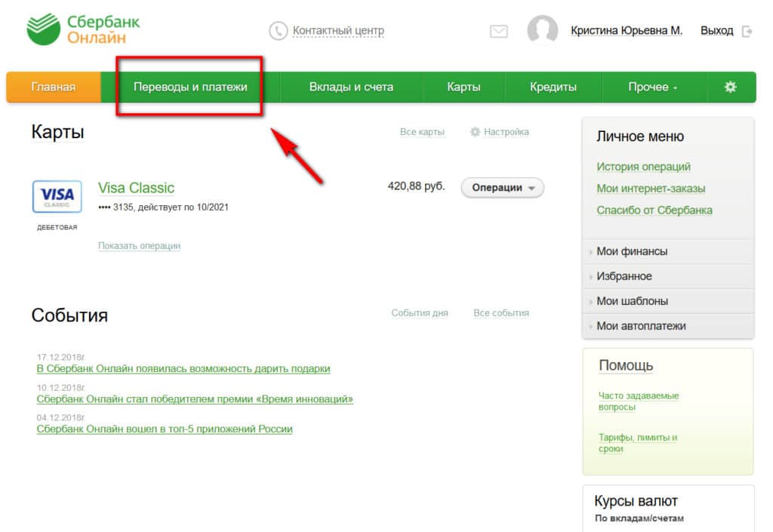
Task: Click the Курсы валют heading
Action: point(636,501)
